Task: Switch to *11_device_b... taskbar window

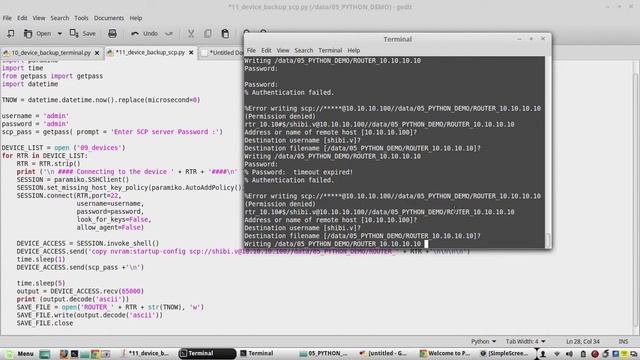Action: (x=146, y=353)
